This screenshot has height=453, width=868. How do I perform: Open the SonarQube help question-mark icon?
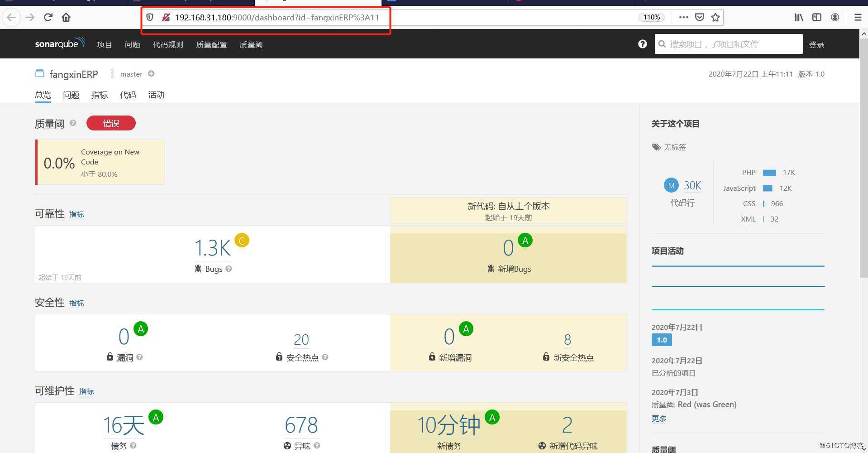(x=643, y=44)
